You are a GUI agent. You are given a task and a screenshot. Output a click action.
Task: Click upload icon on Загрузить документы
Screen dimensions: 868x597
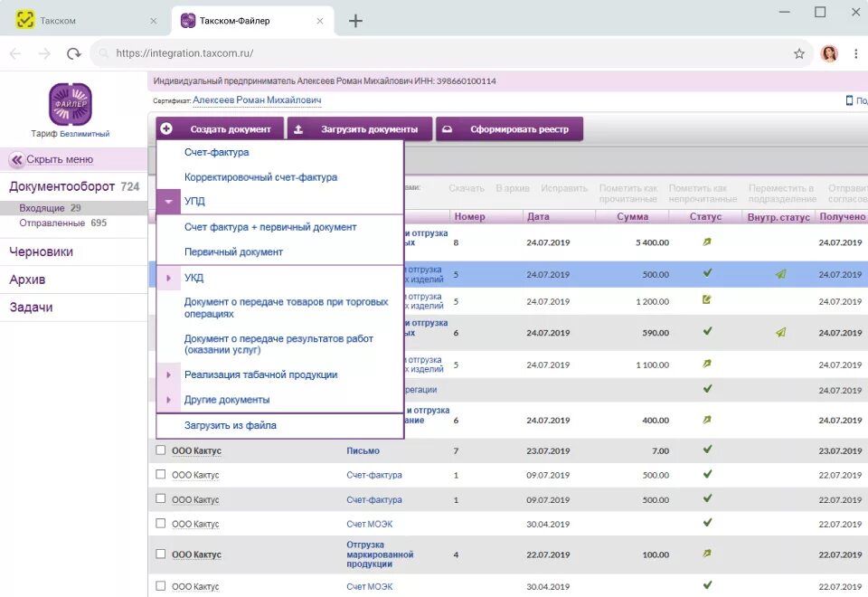[297, 129]
